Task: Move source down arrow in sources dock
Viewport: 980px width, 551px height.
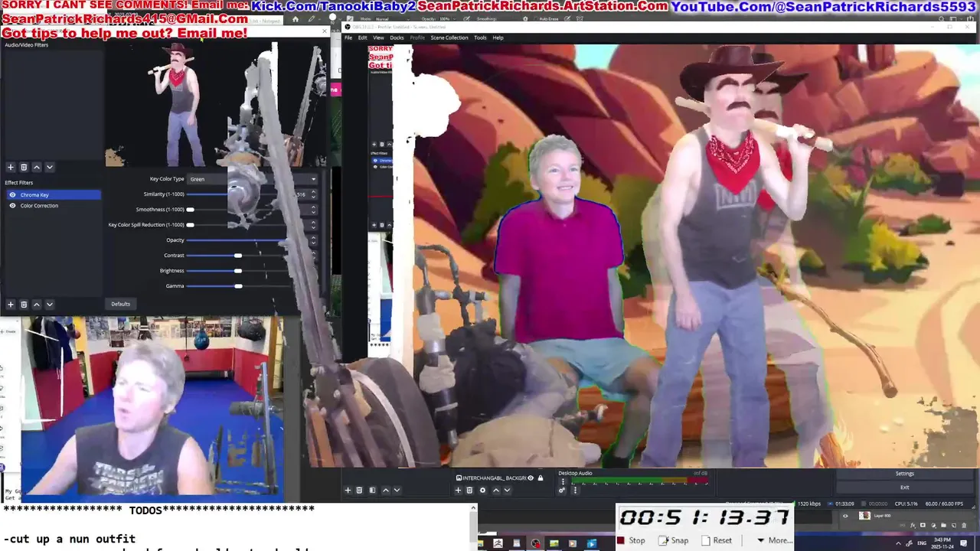Action: coord(507,490)
